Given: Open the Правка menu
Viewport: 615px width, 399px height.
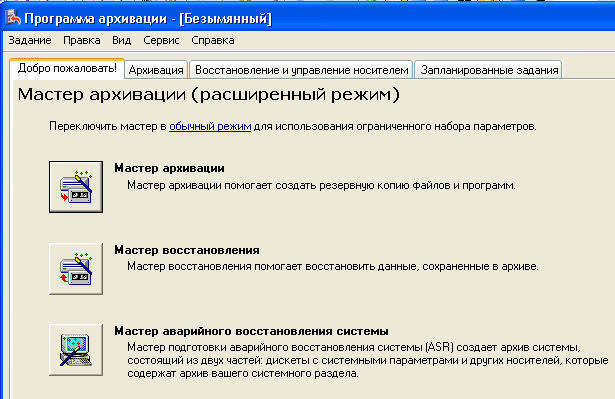Looking at the screenshot, I should (x=82, y=40).
